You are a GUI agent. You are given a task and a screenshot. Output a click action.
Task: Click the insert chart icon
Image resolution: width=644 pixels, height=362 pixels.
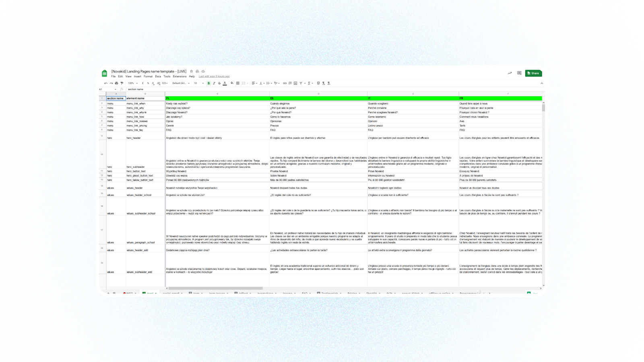295,83
